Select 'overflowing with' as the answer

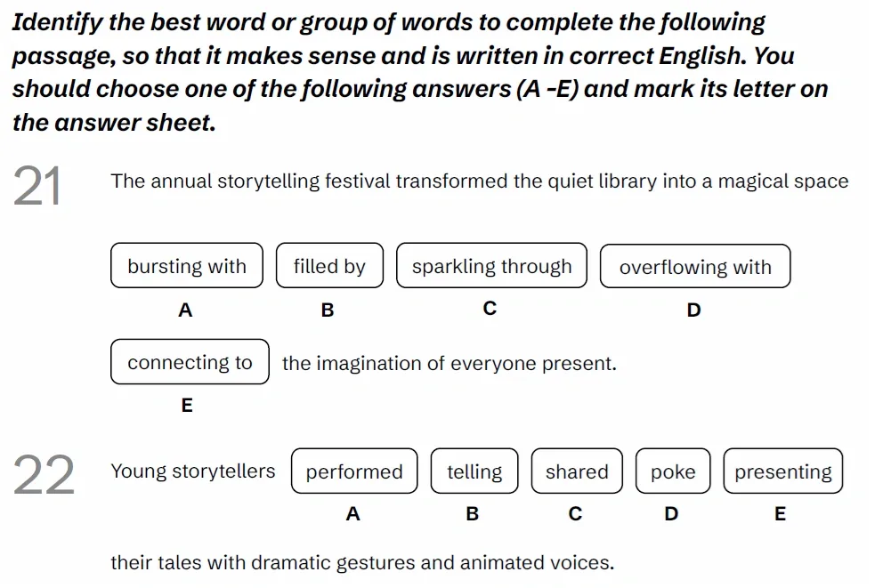(x=695, y=267)
